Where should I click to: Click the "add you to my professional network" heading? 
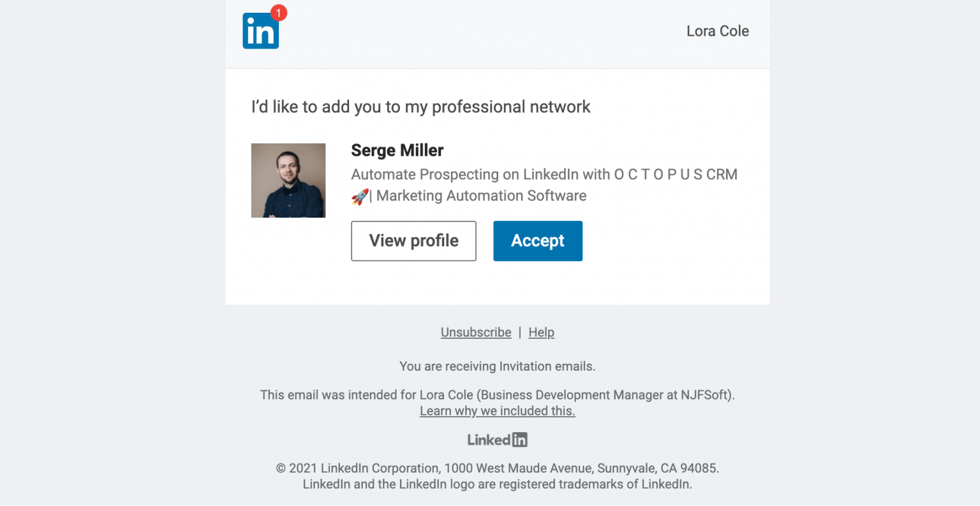[x=420, y=107]
